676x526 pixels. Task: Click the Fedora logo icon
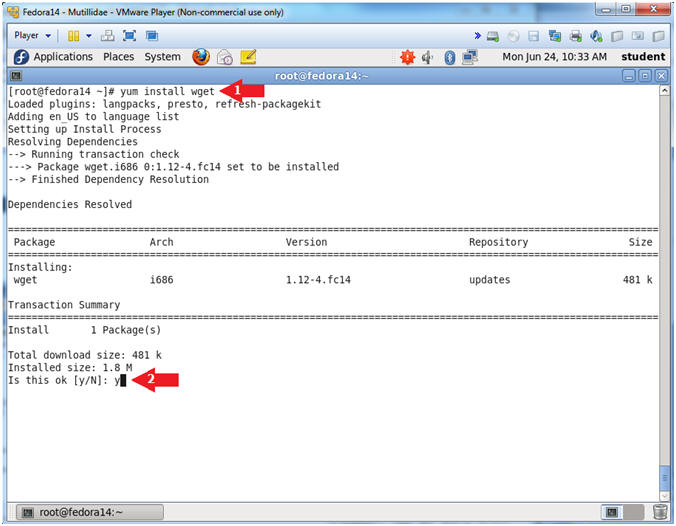[21, 57]
